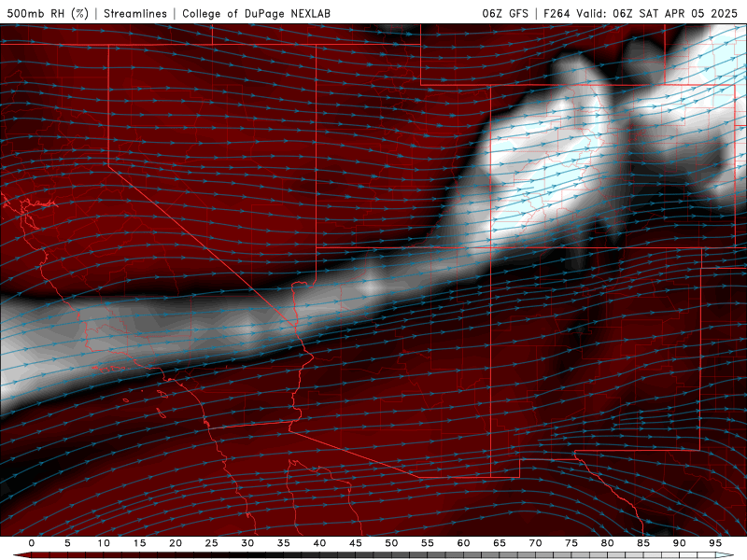
Task: Click 'College of DuPage NEXLAB' text
Action: point(256,13)
